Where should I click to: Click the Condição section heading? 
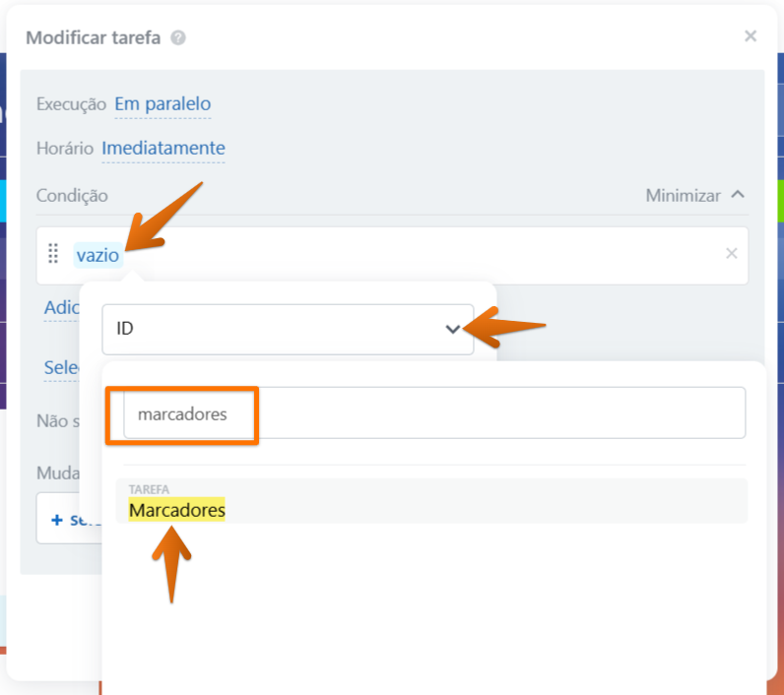tap(72, 195)
